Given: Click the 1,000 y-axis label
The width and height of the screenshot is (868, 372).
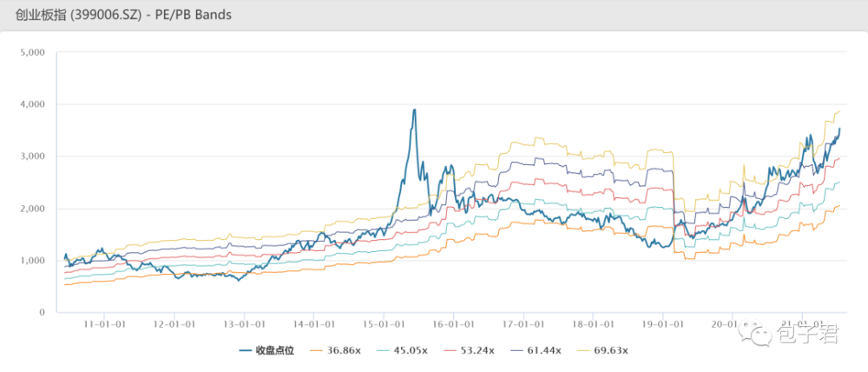Looking at the screenshot, I should coord(31,261).
